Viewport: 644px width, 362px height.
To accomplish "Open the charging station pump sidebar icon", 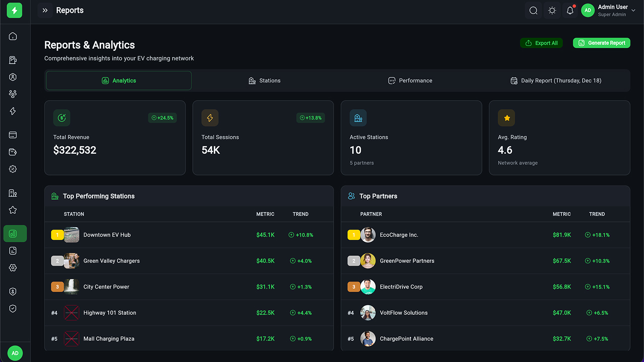I will pyautogui.click(x=13, y=60).
